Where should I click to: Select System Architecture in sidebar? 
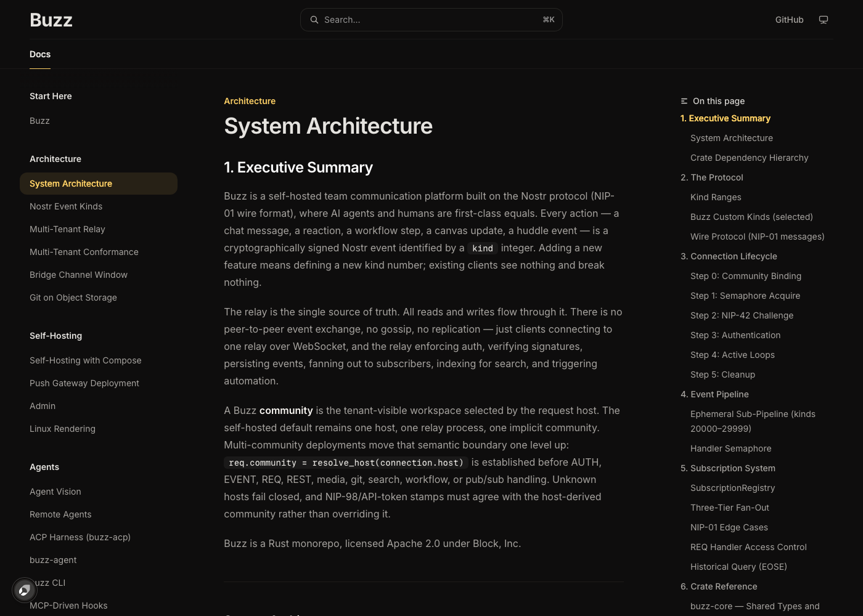pyautogui.click(x=99, y=184)
